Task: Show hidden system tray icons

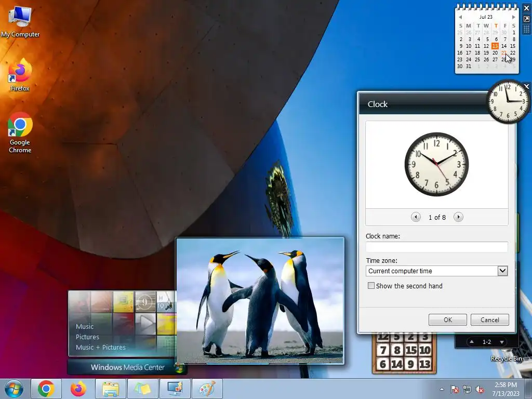Action: (x=442, y=390)
